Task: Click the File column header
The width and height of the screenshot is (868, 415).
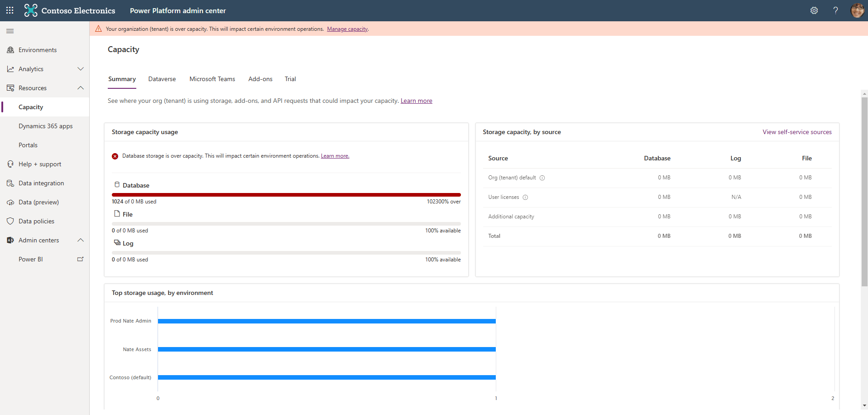Action: click(x=807, y=158)
